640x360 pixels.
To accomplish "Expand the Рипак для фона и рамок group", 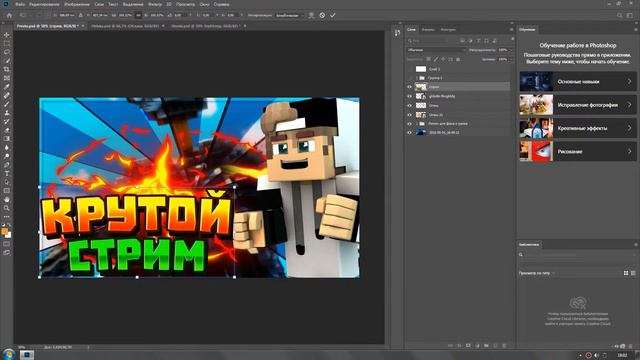I will 417,123.
